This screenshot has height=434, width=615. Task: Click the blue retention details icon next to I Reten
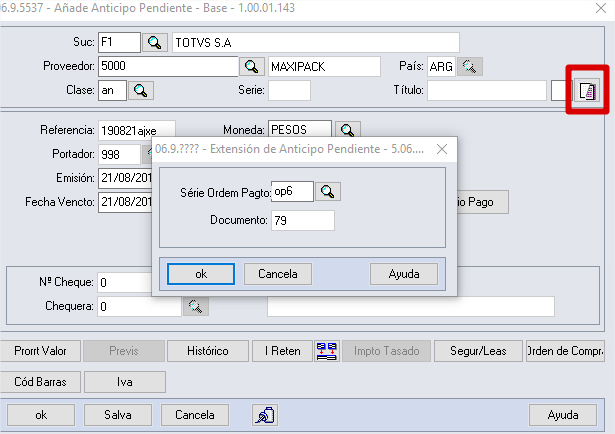click(x=327, y=351)
